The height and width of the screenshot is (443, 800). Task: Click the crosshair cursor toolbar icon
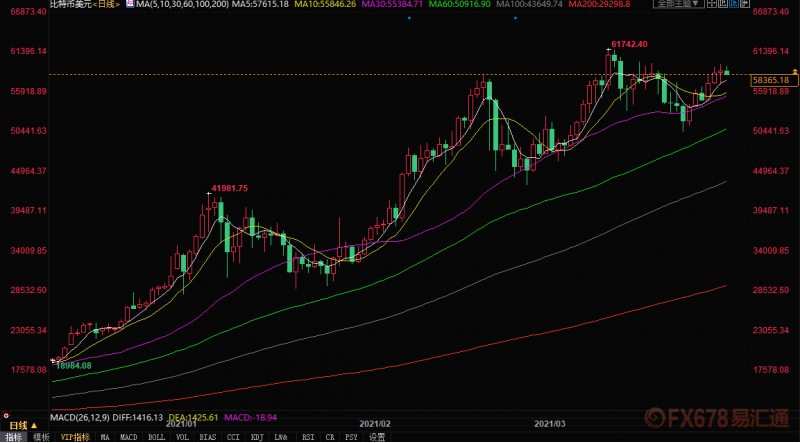tap(712, 4)
